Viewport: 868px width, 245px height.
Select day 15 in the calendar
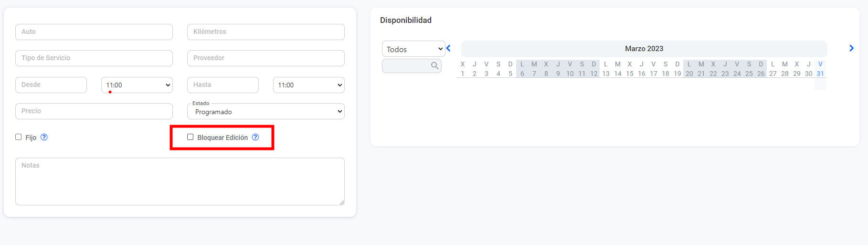(x=630, y=74)
